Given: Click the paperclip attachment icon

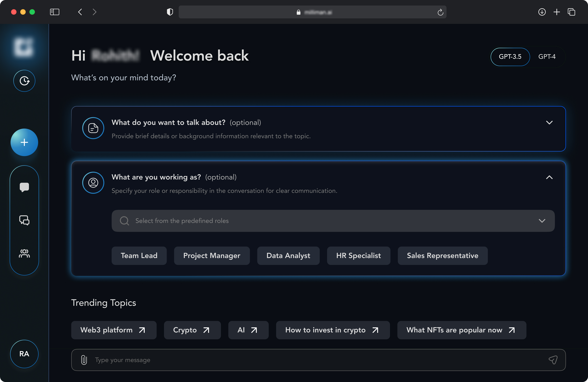Looking at the screenshot, I should 84,360.
